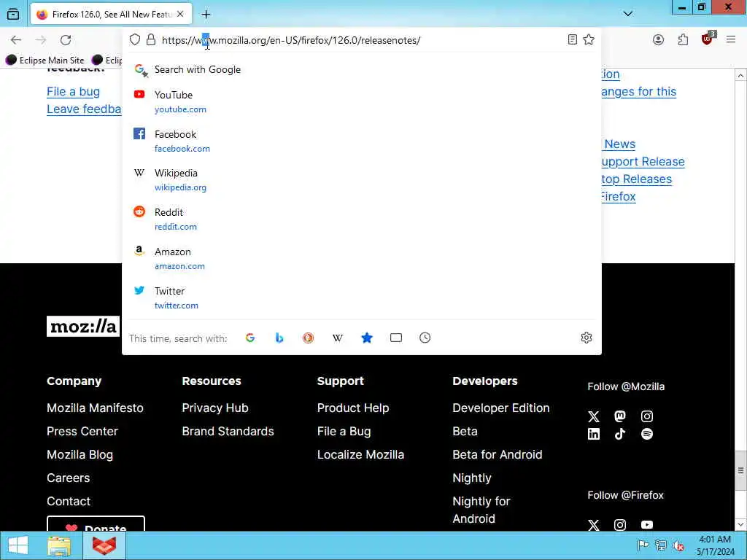Open Product Help footer link
747x560 pixels.
click(353, 408)
